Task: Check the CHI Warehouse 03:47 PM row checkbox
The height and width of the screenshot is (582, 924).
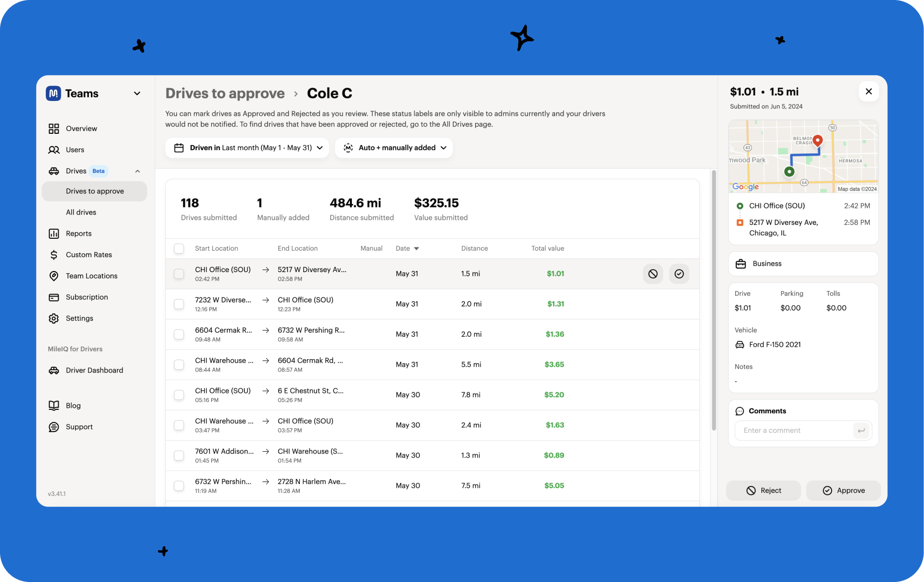Action: (179, 425)
